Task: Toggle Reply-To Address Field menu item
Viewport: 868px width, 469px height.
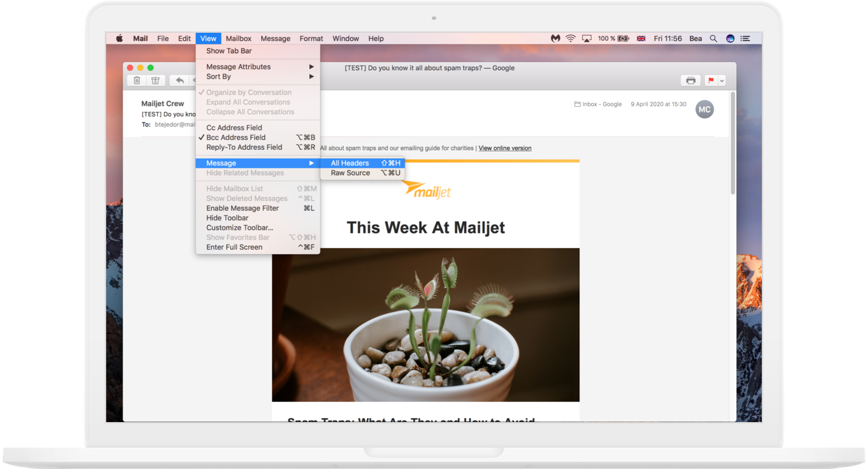Action: click(x=258, y=147)
